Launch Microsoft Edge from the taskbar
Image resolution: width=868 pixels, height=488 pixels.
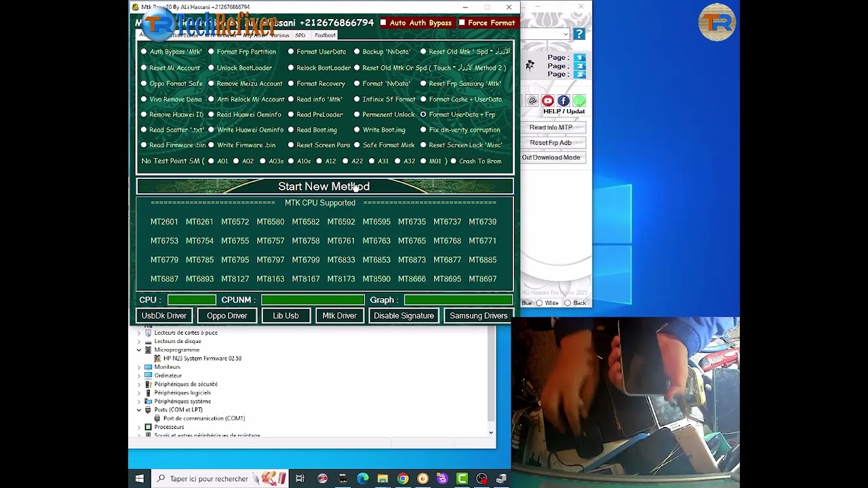point(363,479)
